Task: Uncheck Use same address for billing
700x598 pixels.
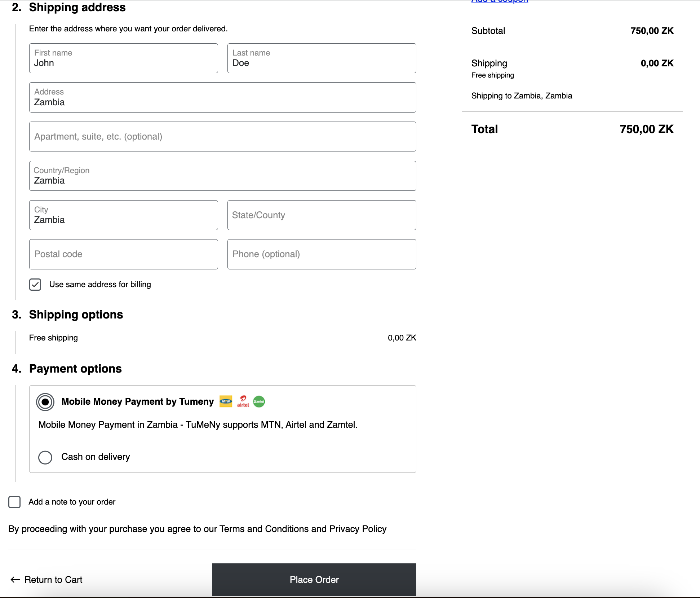Action: pyautogui.click(x=35, y=285)
